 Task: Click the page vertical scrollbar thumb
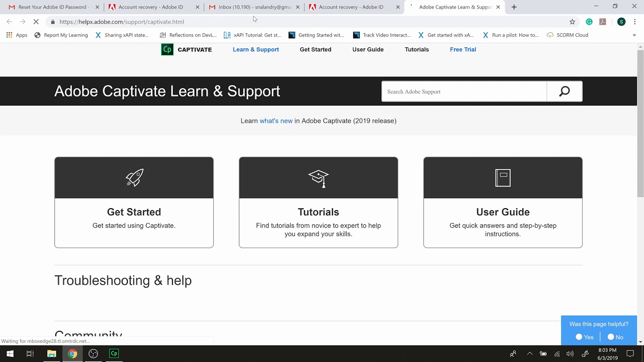point(640,123)
